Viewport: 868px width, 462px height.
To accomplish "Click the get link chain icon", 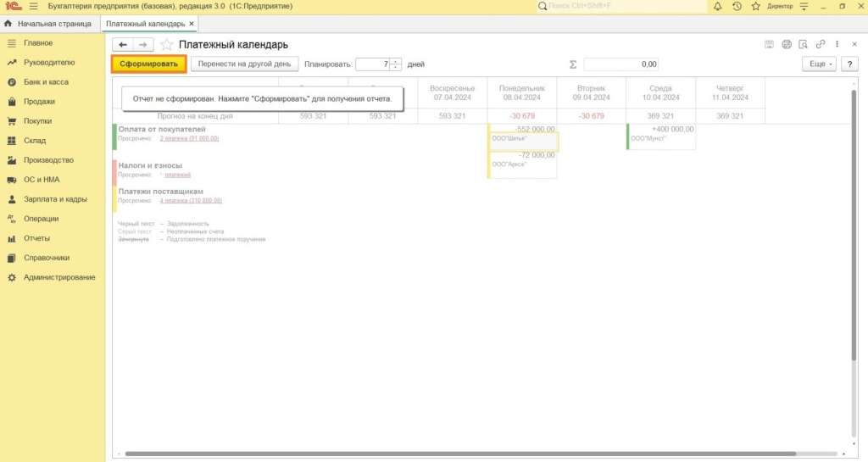I will tap(819, 44).
